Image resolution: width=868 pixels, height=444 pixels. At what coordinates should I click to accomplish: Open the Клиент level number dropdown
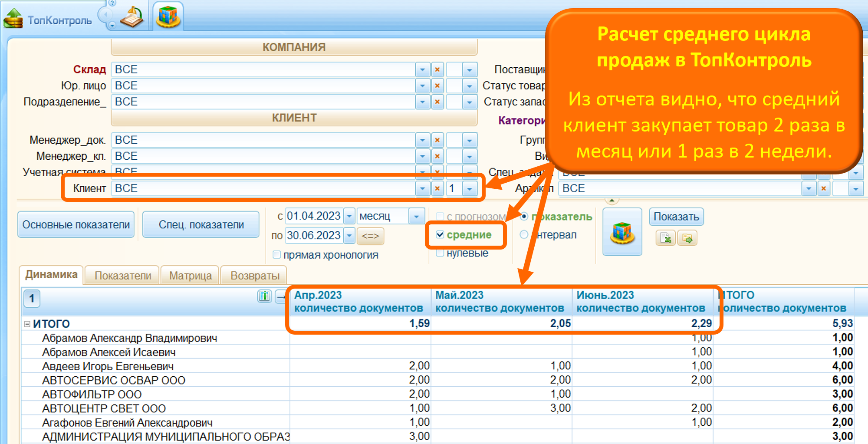click(x=470, y=188)
